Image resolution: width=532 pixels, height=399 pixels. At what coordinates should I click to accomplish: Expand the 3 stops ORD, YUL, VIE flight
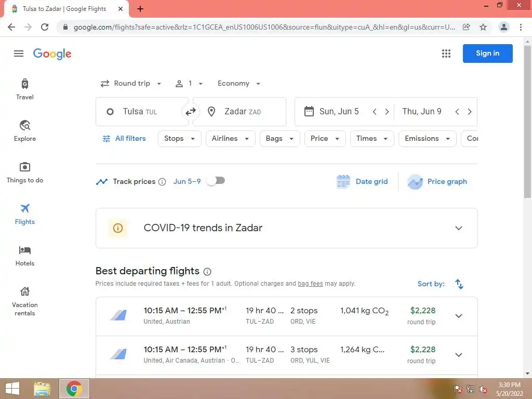pos(459,355)
